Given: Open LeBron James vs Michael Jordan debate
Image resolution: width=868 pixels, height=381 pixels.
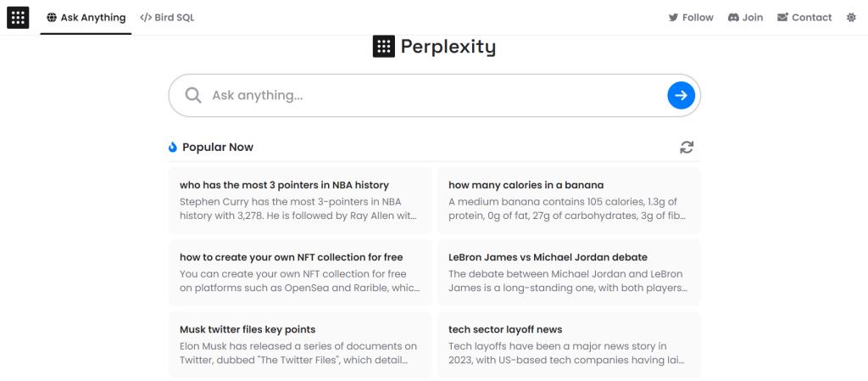Looking at the screenshot, I should tap(569, 272).
